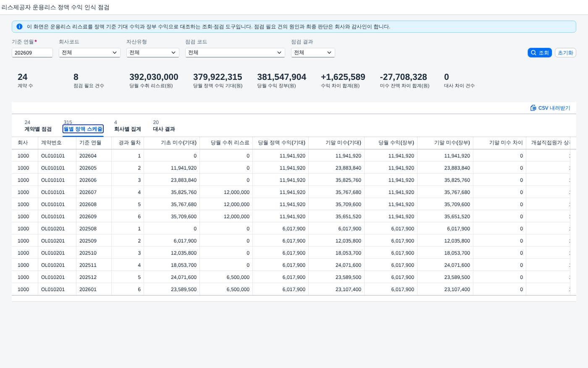Click the 계약번호 column header
588x368 pixels.
(x=57, y=143)
